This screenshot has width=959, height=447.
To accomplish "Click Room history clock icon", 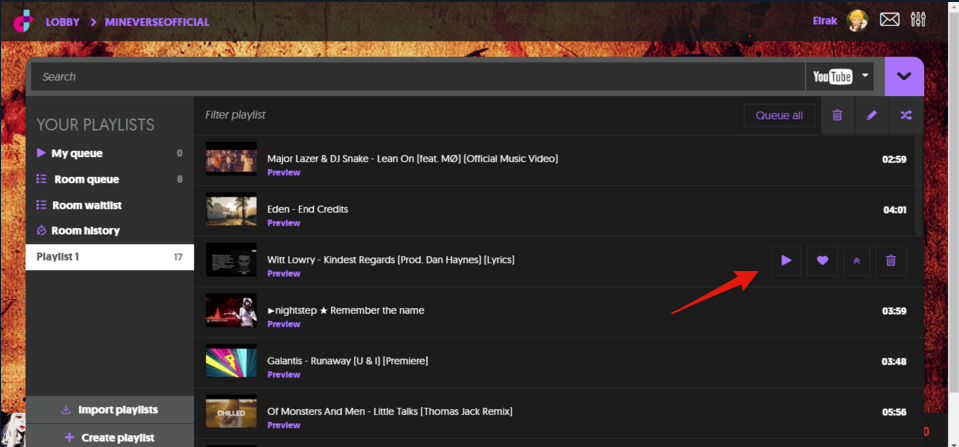I will [42, 231].
